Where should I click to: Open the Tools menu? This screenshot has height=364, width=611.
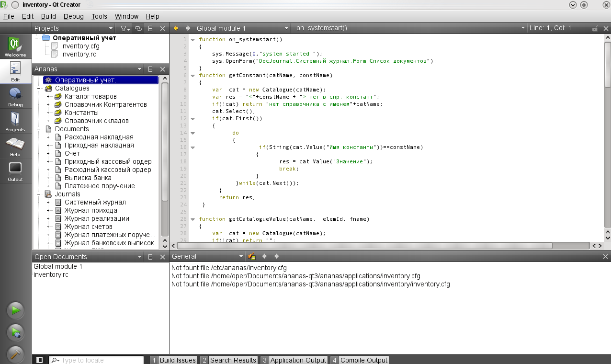point(99,16)
